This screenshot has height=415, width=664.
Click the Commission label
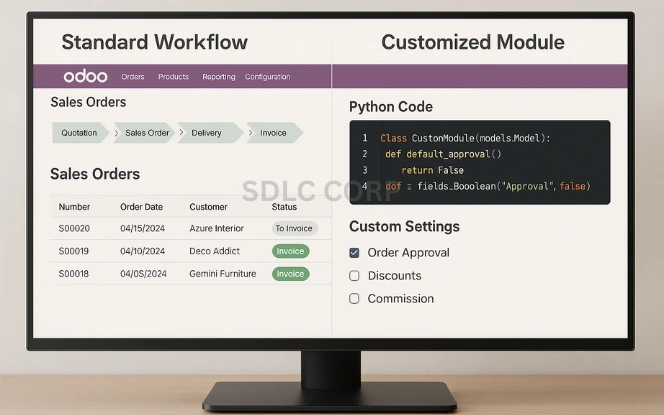[x=401, y=299]
